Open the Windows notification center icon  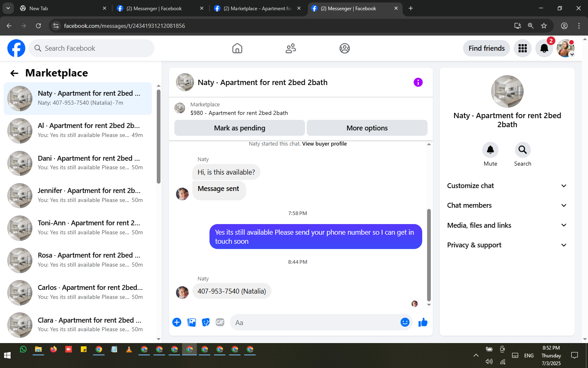point(575,355)
